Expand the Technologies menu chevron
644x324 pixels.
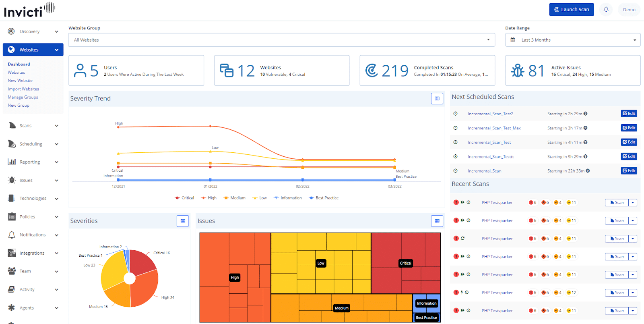click(x=56, y=198)
